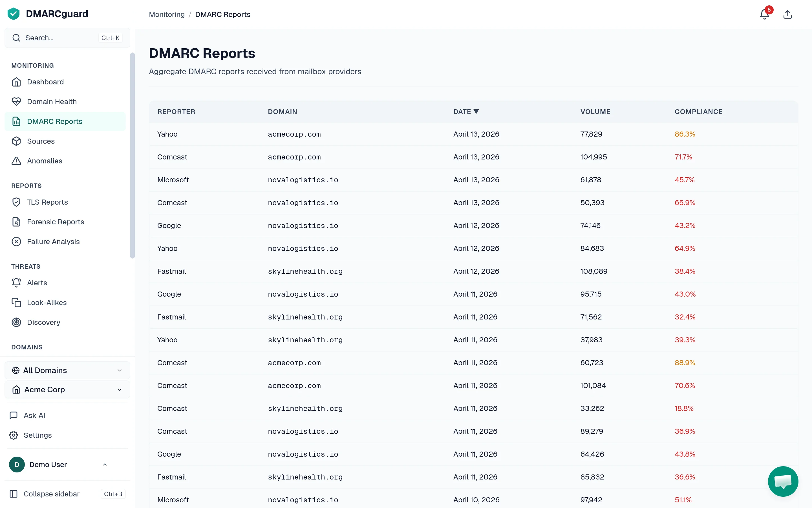812x508 pixels.
Task: Open TLS Reports
Action: pos(65,202)
